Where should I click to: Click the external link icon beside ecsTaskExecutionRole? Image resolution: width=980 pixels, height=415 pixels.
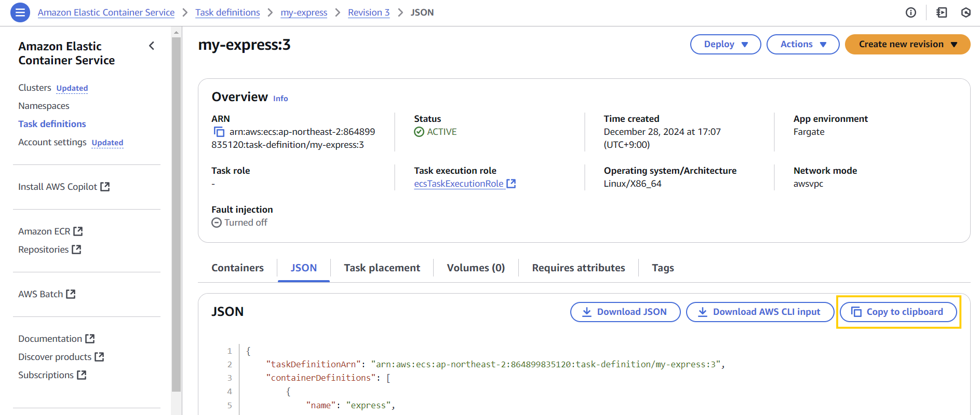(511, 184)
